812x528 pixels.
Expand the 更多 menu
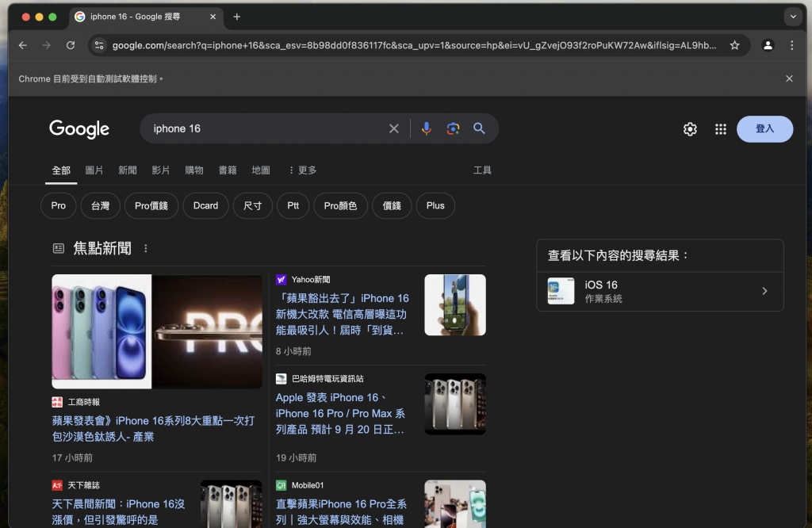tap(302, 170)
